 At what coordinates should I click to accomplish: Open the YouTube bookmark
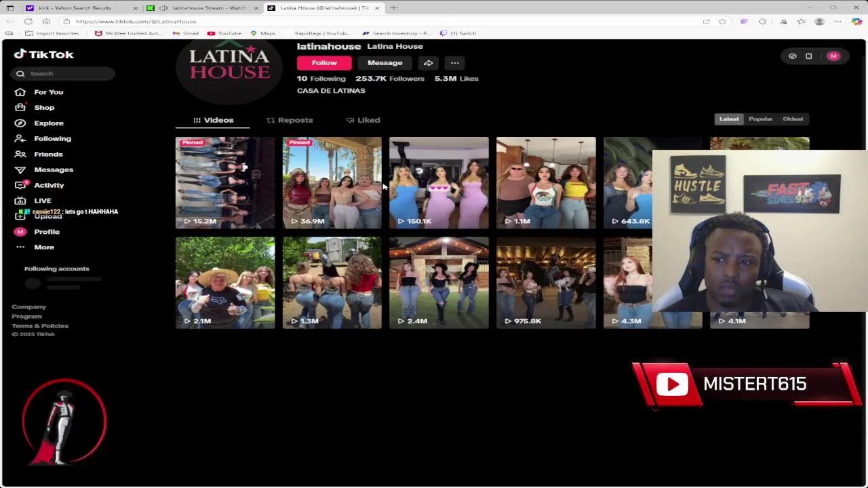pos(224,33)
